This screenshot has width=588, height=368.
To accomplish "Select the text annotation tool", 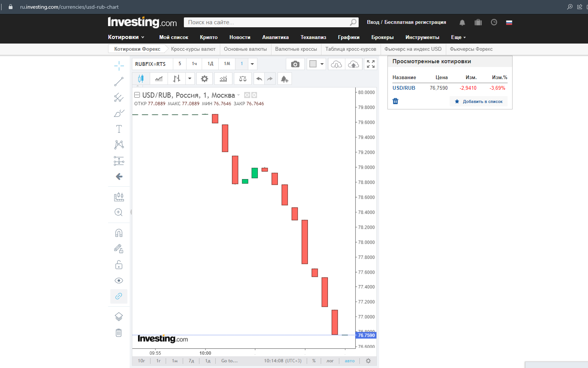I will point(119,129).
